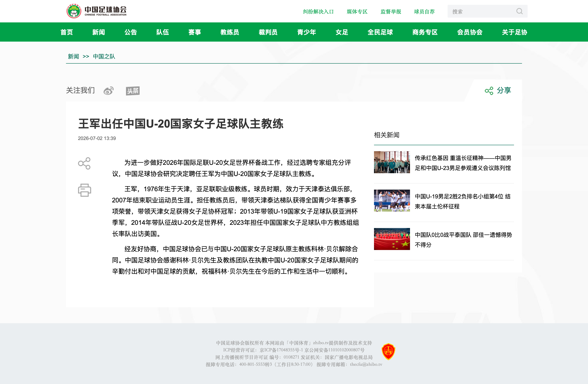588x384 pixels.
Task: Open 媒体专区 link
Action: coord(357,12)
